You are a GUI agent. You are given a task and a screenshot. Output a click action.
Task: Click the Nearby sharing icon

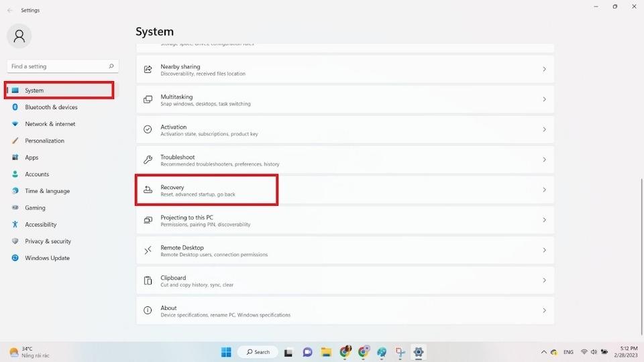(148, 70)
